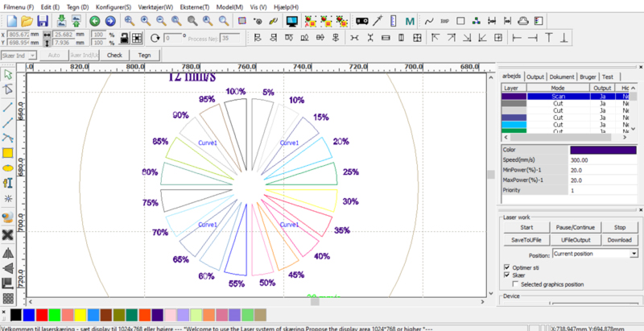
Task: Switch to the Dokument tab
Action: click(x=562, y=77)
